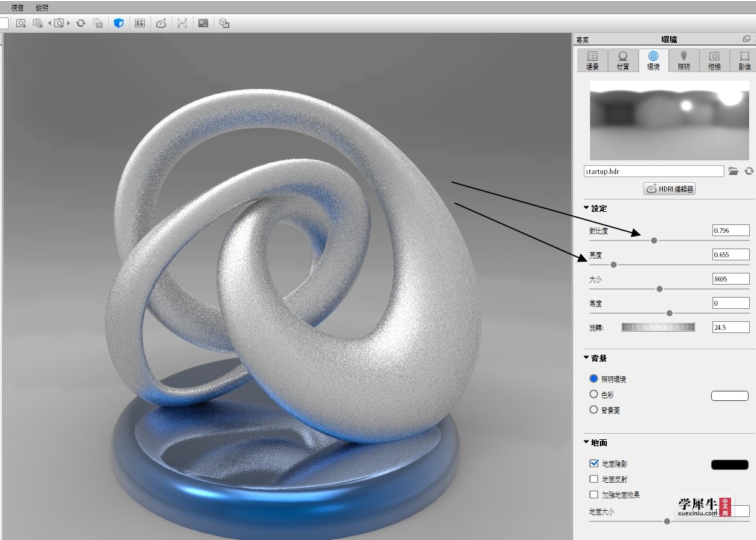This screenshot has height=540, width=756.
Task: Browse for HDR file with folder icon
Action: pyautogui.click(x=734, y=171)
